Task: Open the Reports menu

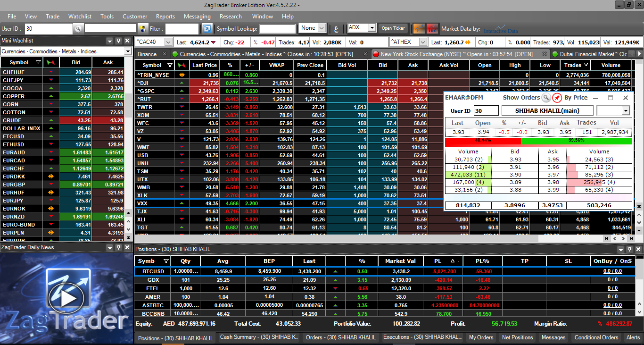Action: coord(165,17)
